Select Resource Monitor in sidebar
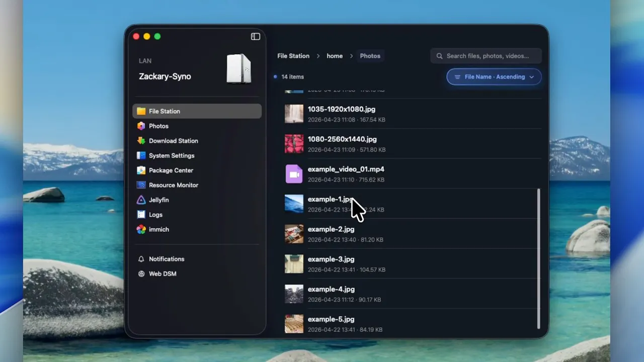Screen dimensions: 644x362 197,185
